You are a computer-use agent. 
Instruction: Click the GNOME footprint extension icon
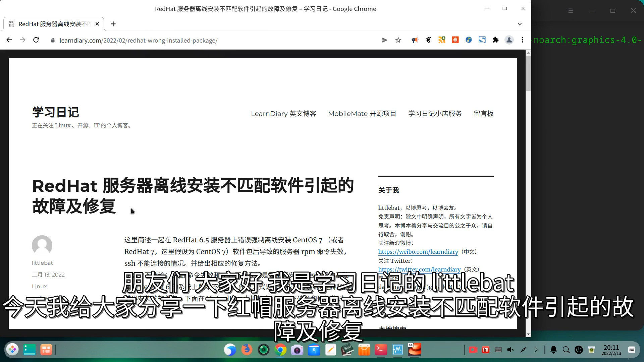(428, 40)
